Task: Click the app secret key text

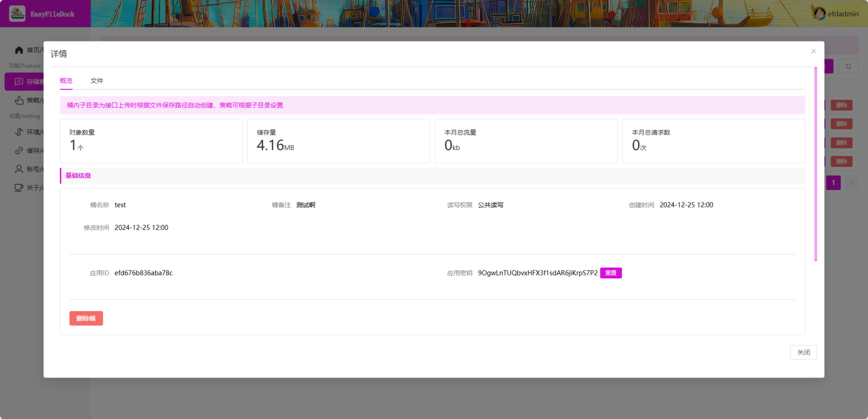Action: pyautogui.click(x=538, y=273)
